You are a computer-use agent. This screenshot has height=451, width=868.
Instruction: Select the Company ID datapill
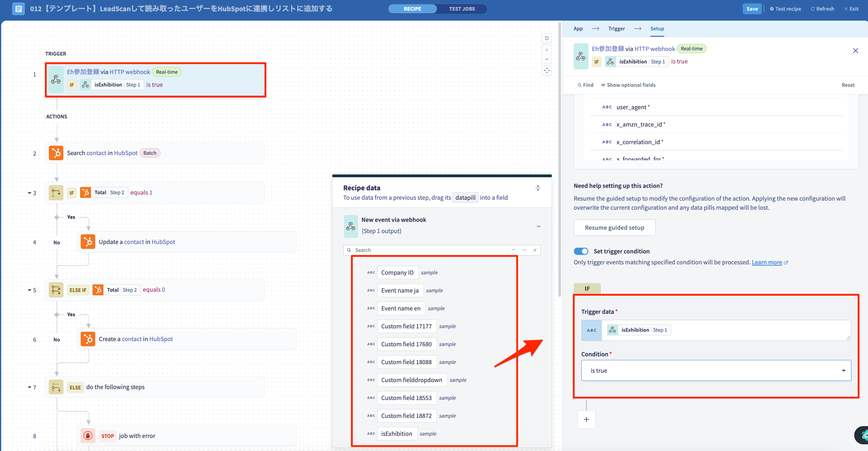398,272
